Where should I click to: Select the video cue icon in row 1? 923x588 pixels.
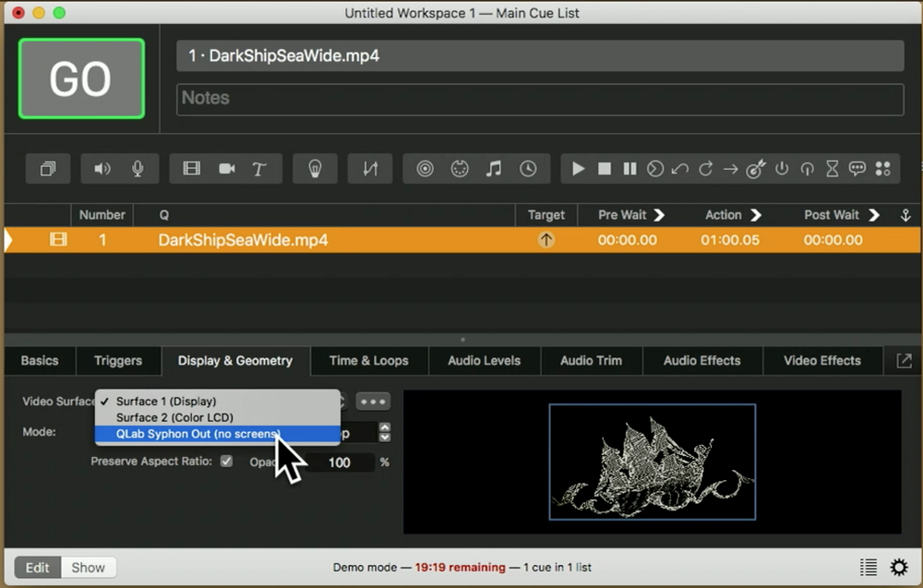point(58,240)
